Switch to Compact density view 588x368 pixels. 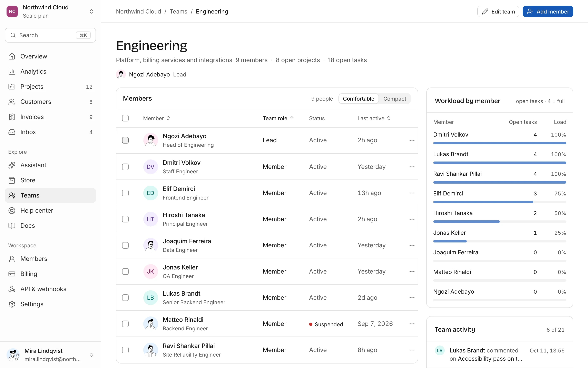point(395,99)
